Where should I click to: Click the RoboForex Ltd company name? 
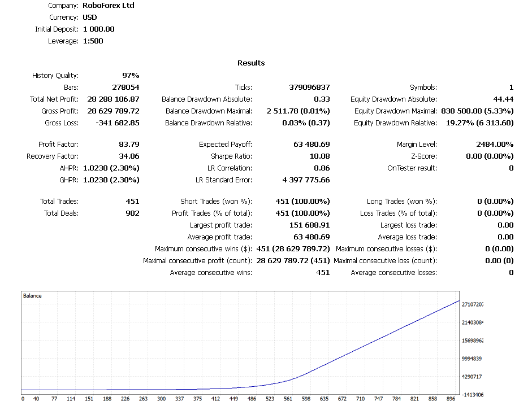pyautogui.click(x=108, y=6)
